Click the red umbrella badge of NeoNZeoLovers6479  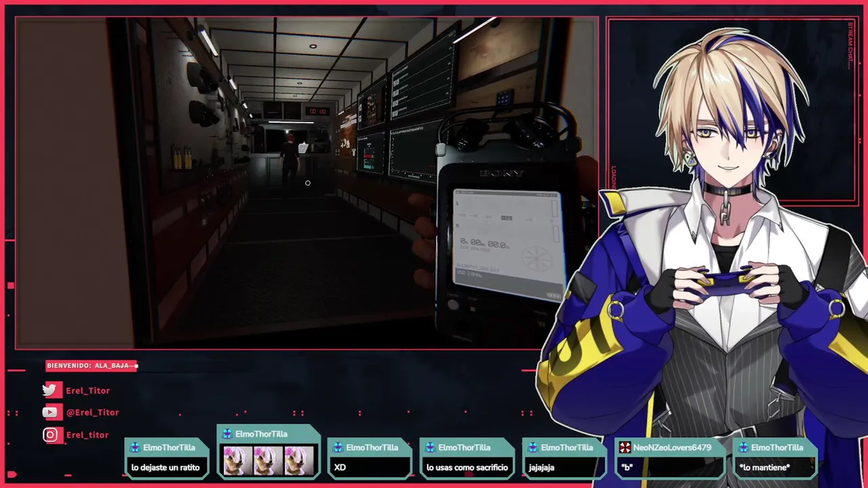click(x=625, y=447)
